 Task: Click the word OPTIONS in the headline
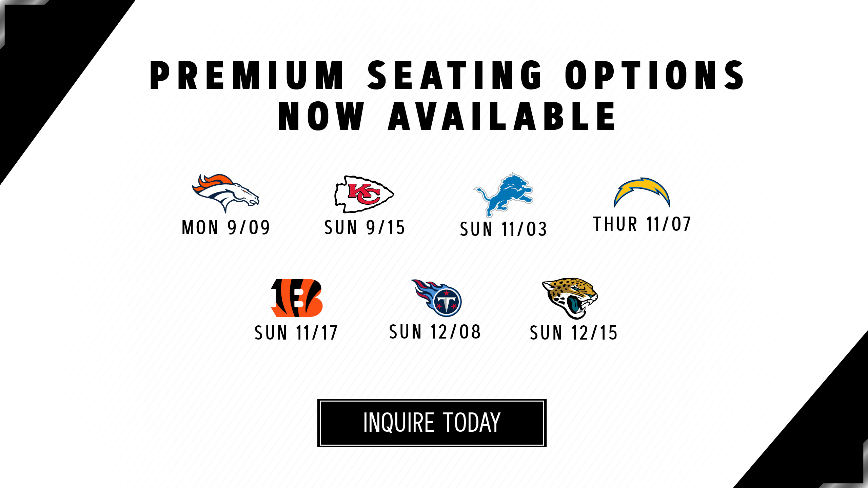pos(654,75)
